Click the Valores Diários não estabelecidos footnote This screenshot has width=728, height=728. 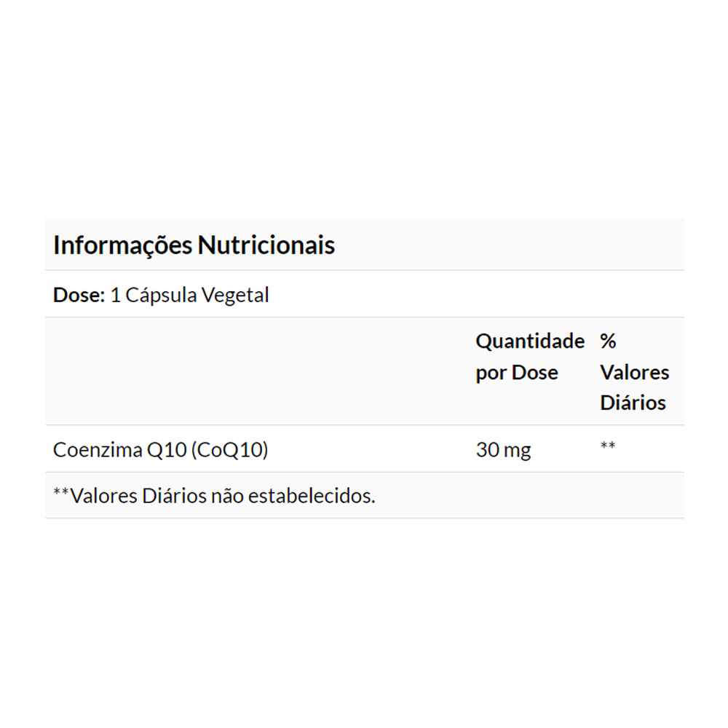214,496
